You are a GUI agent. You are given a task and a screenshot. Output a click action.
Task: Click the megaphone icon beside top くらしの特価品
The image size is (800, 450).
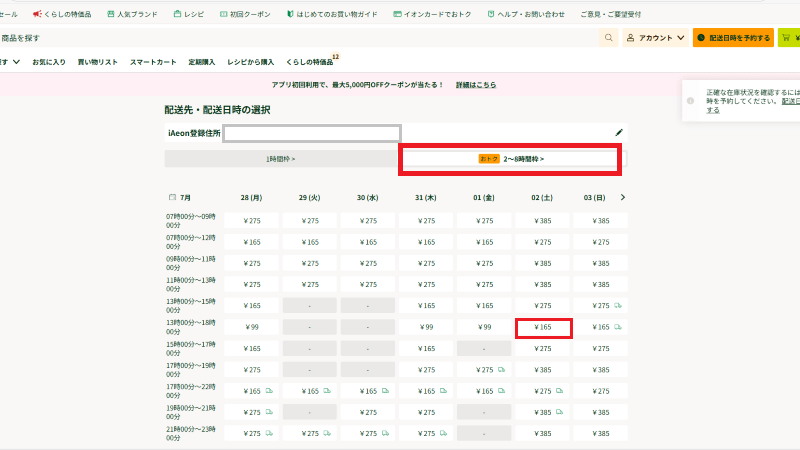[37, 14]
